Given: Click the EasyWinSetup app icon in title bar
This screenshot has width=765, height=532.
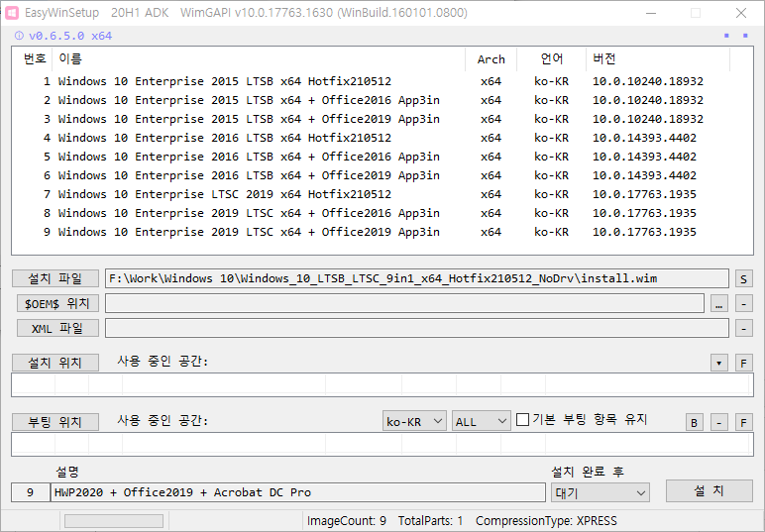Looking at the screenshot, I should coord(12,13).
